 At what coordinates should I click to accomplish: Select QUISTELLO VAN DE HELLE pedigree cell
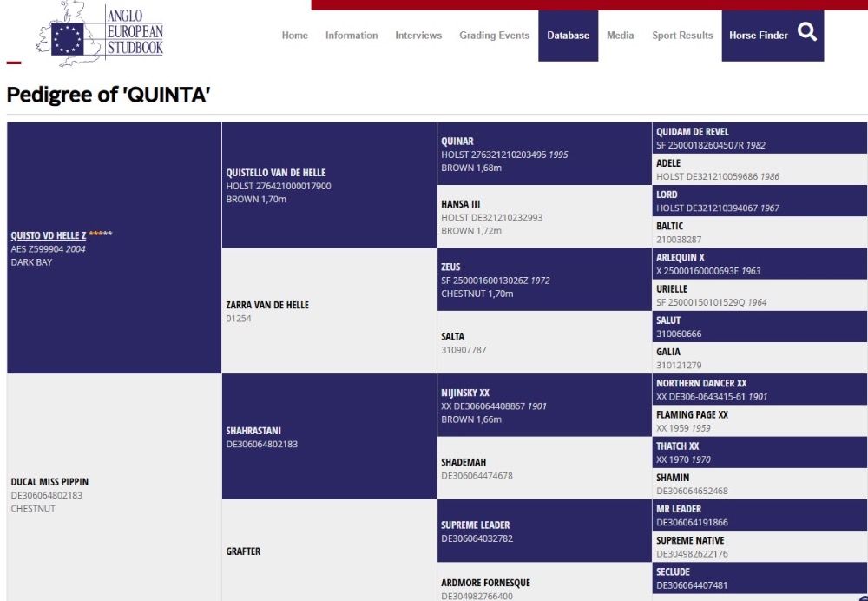pos(329,185)
